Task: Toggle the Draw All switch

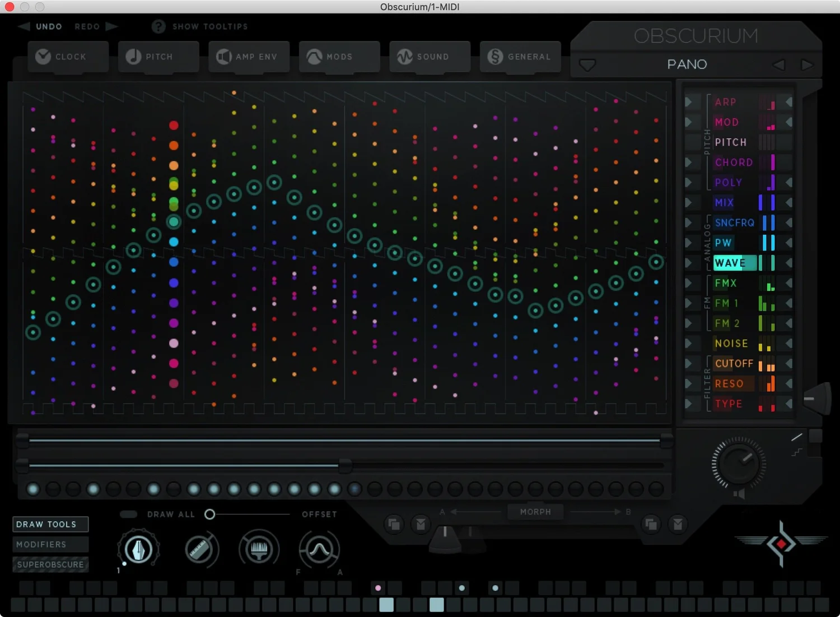Action: tap(128, 514)
